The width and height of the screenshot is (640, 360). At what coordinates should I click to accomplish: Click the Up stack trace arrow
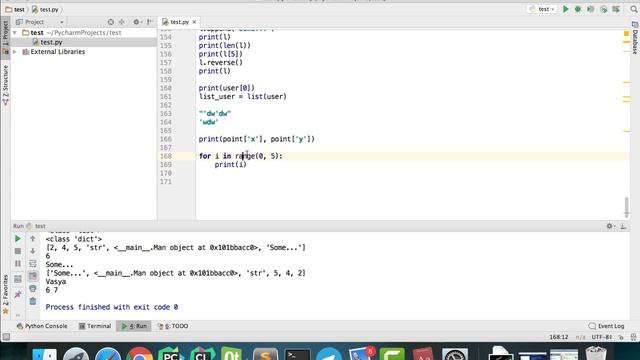pyautogui.click(x=33, y=238)
